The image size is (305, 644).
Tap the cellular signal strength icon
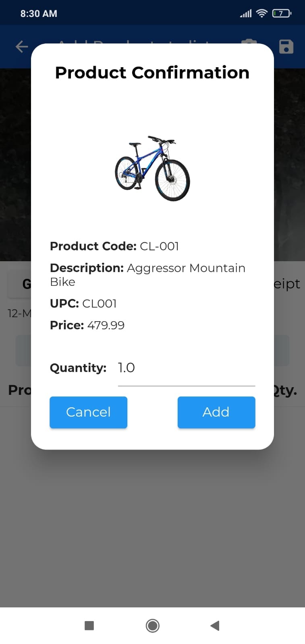pyautogui.click(x=246, y=14)
